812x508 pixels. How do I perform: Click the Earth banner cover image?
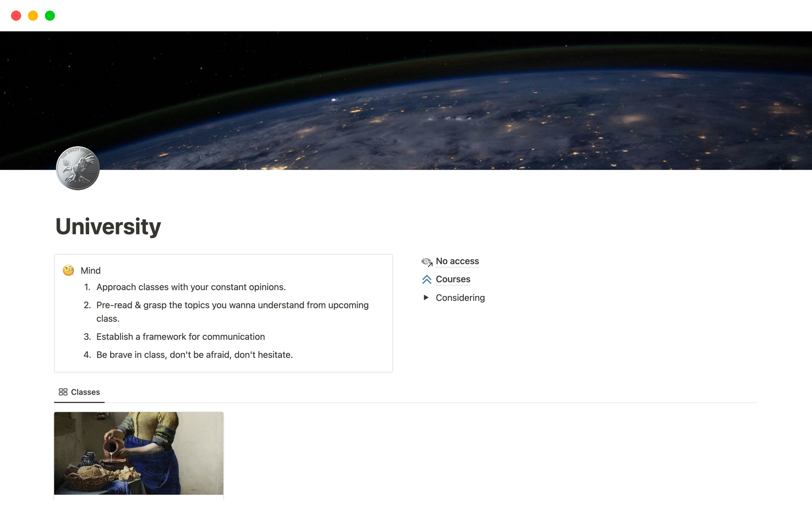(x=406, y=103)
